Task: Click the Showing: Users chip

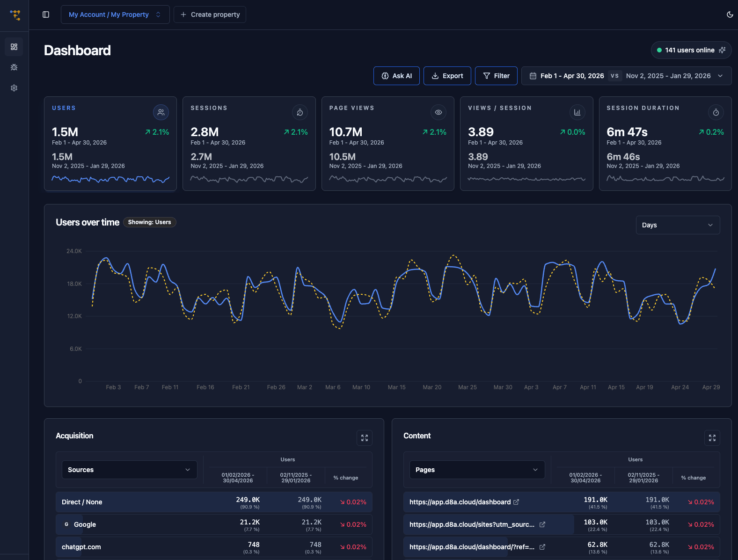Action: coord(150,222)
